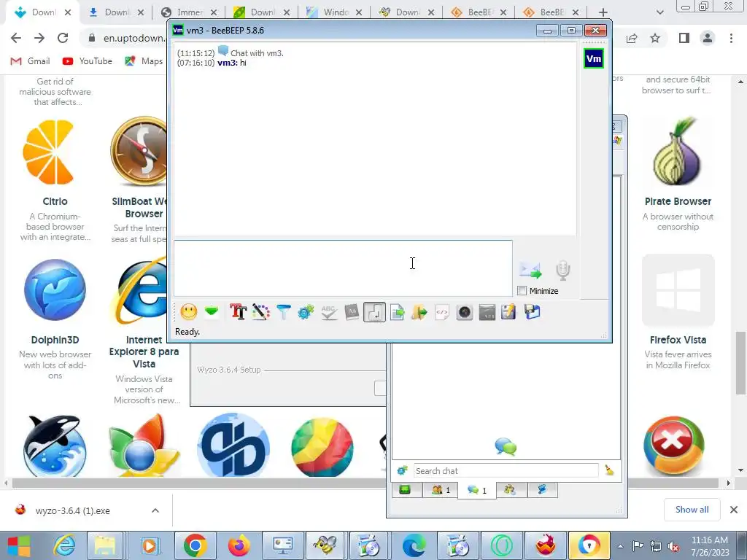The height and width of the screenshot is (560, 747).
Task: Click the page vertical scrollbar
Action: [741, 363]
